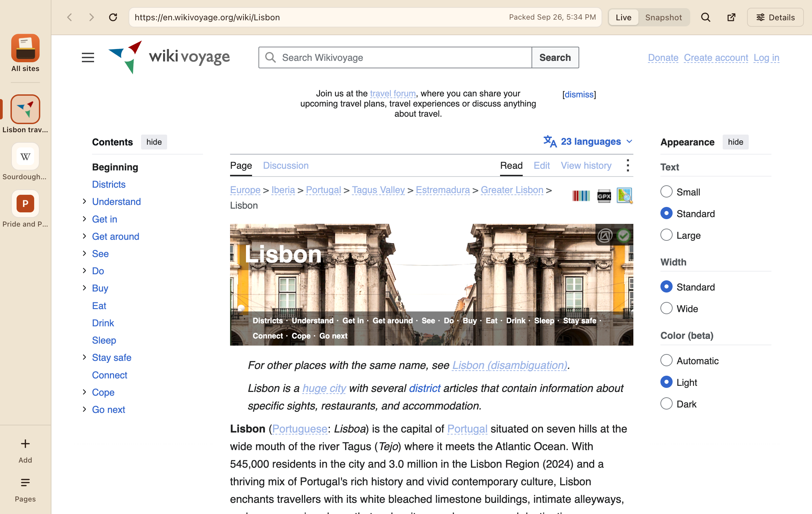This screenshot has height=514, width=812.
Task: Click the Wikivoyage logo
Action: point(169,57)
